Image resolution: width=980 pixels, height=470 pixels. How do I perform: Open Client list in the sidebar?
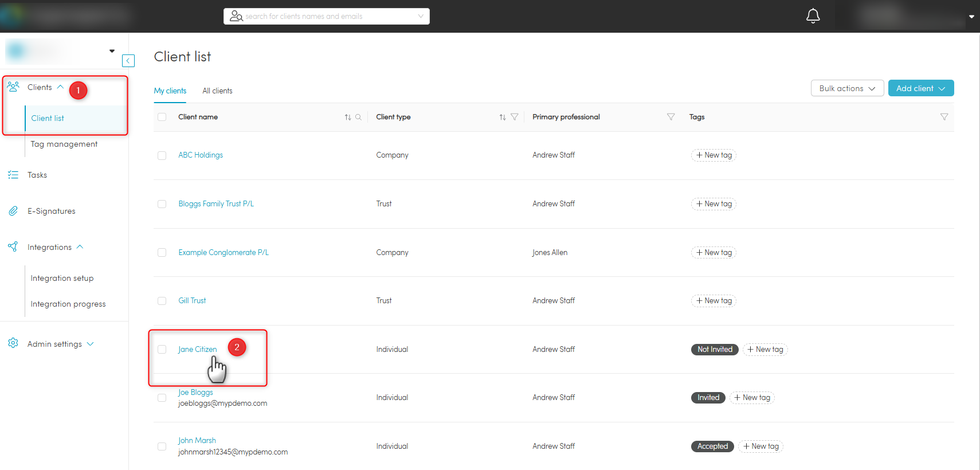(48, 118)
